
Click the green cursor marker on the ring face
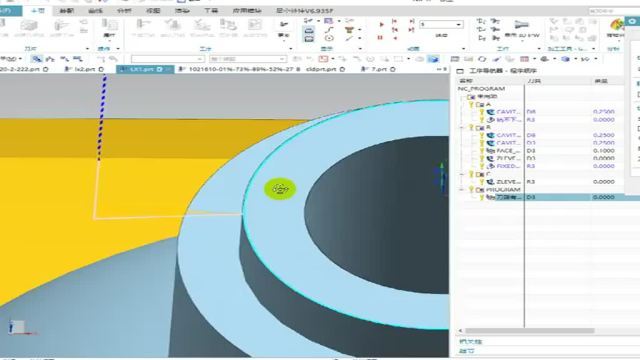pos(280,189)
